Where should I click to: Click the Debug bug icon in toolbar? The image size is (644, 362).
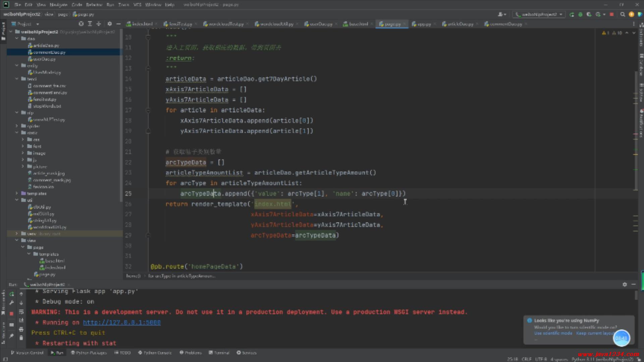(x=580, y=14)
